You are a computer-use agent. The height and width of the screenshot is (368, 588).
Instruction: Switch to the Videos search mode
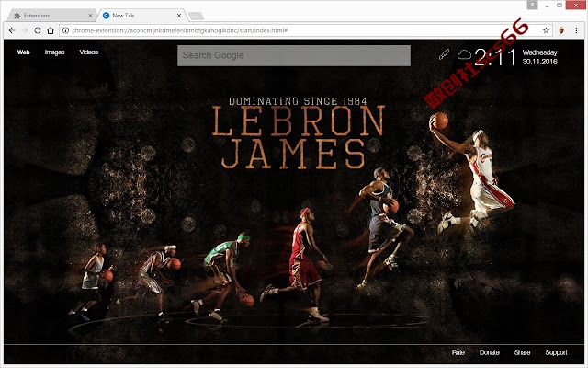click(x=89, y=52)
